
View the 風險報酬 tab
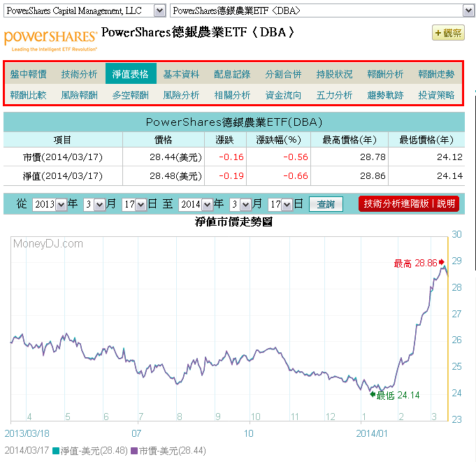79,95
